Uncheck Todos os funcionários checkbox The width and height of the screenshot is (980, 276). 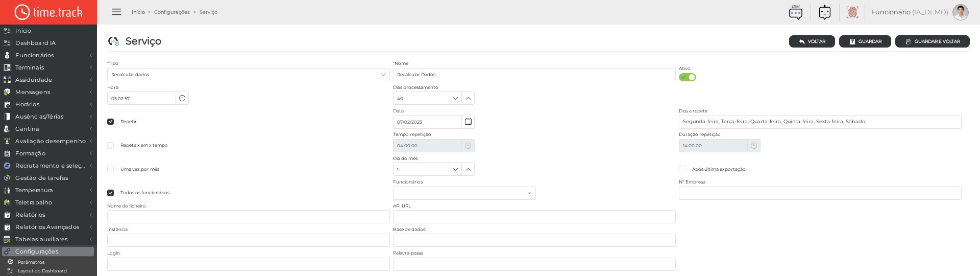coord(110,193)
